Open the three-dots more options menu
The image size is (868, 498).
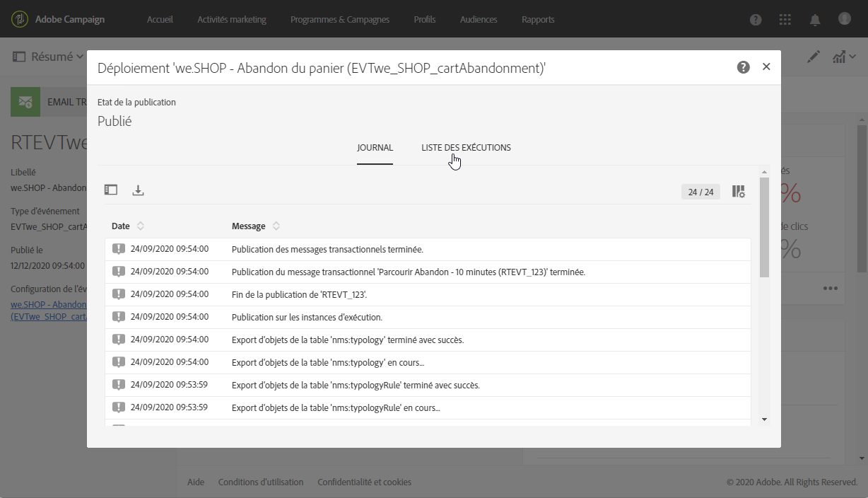click(x=830, y=289)
